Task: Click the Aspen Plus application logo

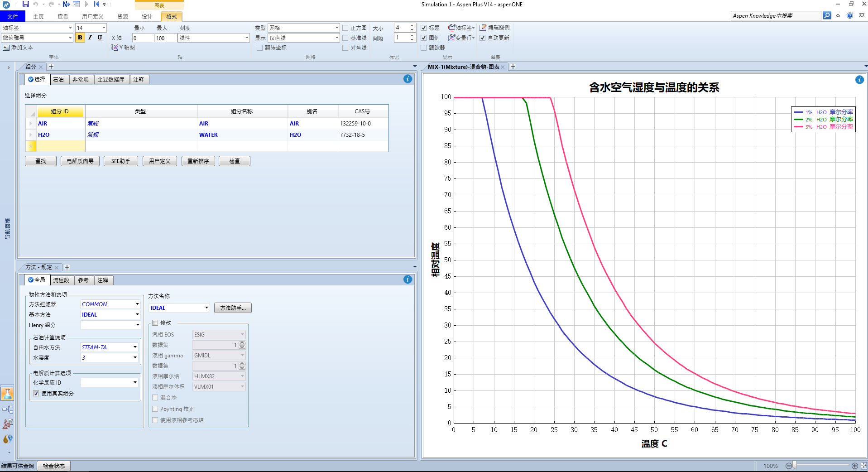Action: 6,5
